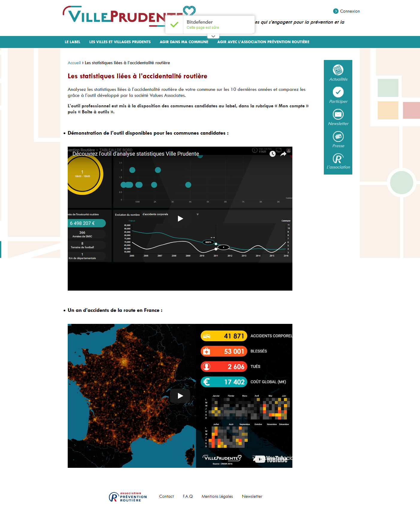
Task: Click the YouTube logo on second video
Action: pos(271,459)
